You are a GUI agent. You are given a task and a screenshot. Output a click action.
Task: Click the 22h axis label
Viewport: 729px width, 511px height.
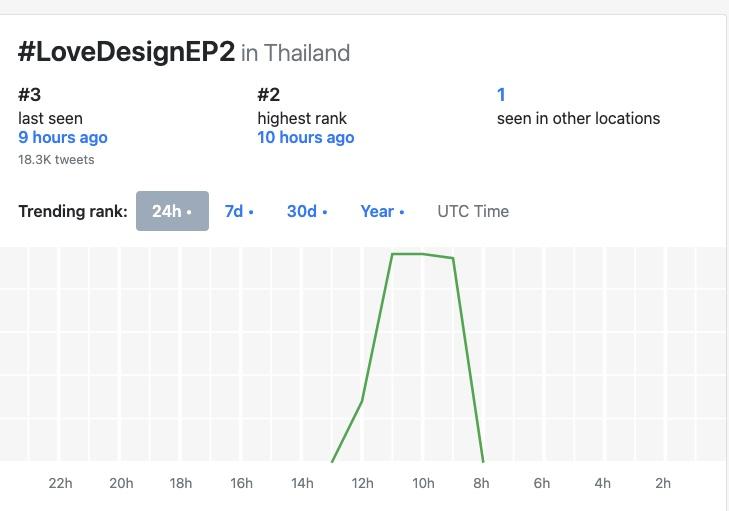coord(60,483)
